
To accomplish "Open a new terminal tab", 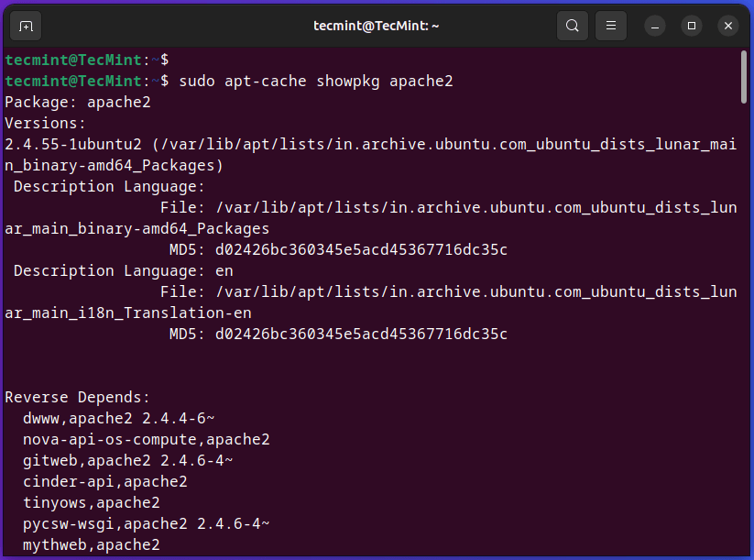I will [x=25, y=26].
